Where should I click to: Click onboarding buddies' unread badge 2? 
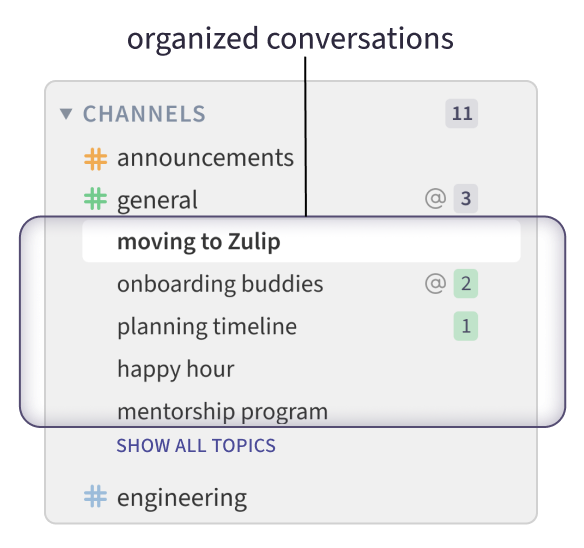[x=466, y=283]
